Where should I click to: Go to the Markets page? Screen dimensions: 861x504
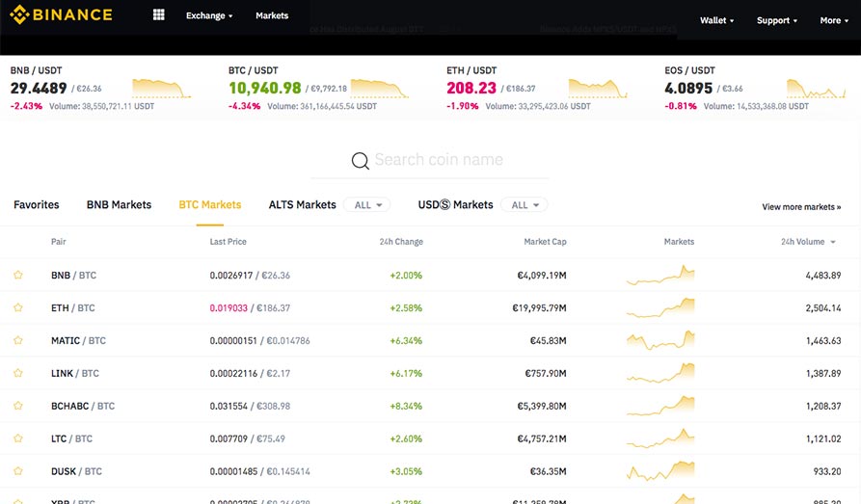click(x=272, y=15)
